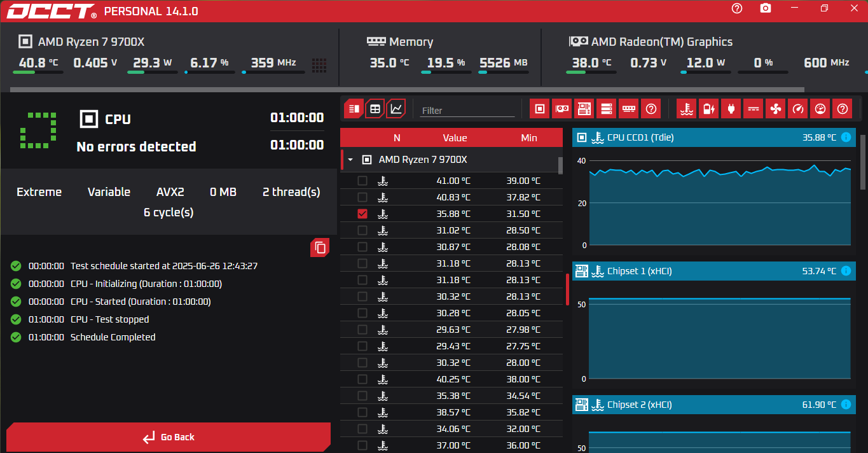Click the sensor Filter text field
Screen dimensions: 868x453
[467, 110]
